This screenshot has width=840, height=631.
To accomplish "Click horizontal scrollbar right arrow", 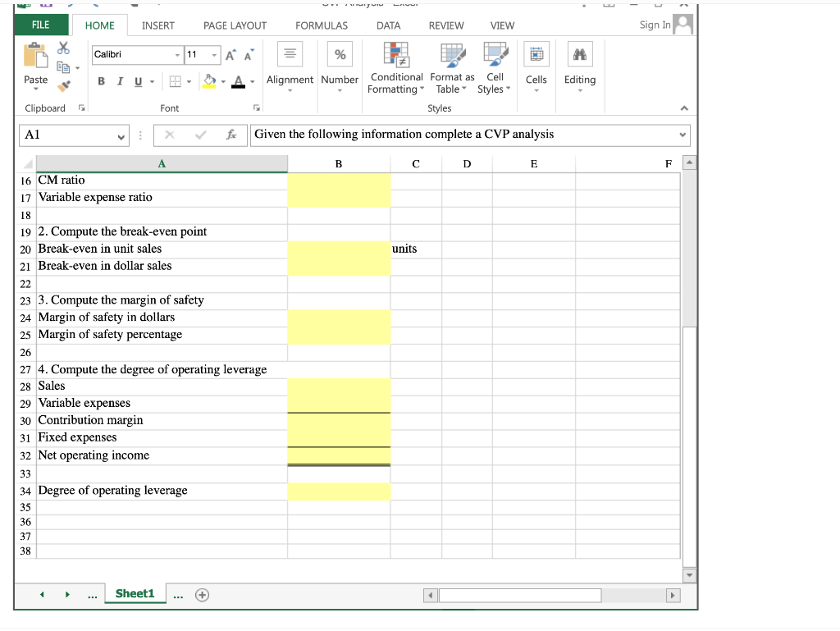I will point(673,595).
